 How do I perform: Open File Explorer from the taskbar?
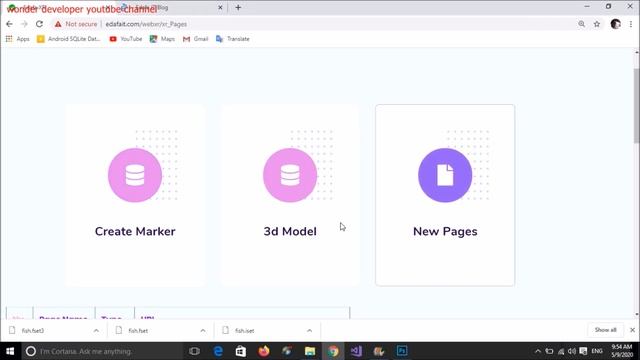click(x=310, y=351)
